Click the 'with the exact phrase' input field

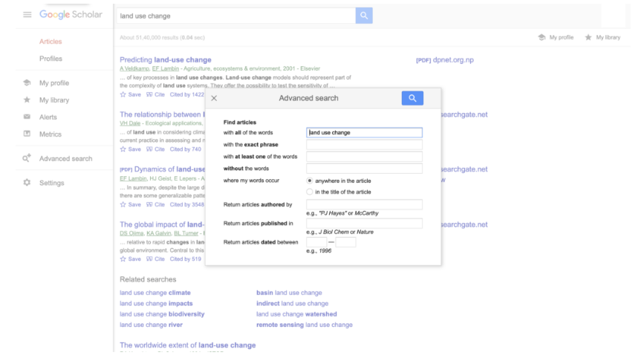[x=364, y=145]
